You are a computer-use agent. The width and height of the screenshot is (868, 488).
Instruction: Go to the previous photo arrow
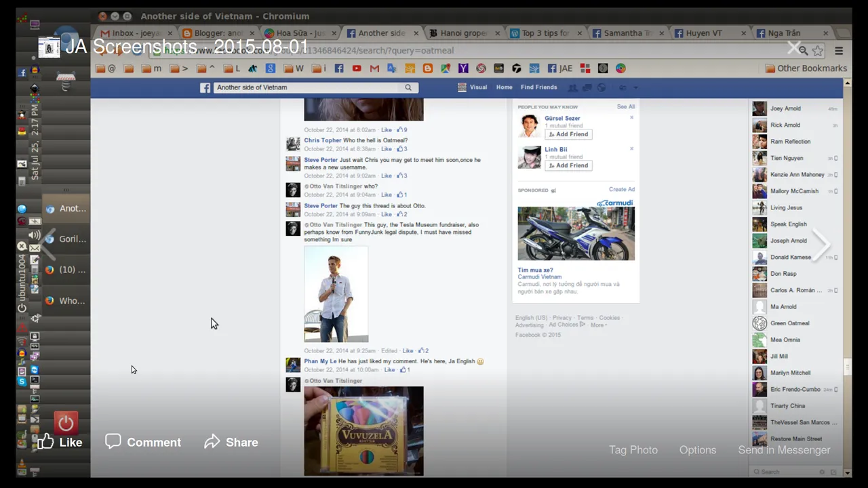point(48,245)
